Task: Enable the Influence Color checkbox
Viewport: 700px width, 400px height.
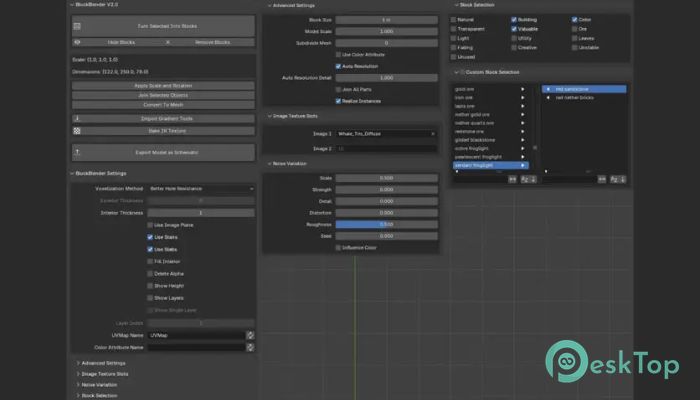Action: 338,247
